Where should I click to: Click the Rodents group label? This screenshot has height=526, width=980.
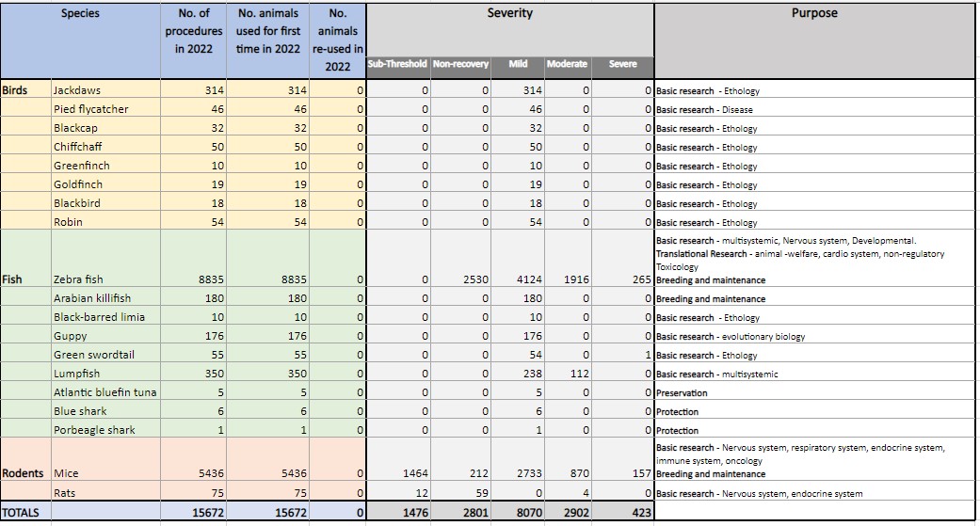(x=23, y=473)
